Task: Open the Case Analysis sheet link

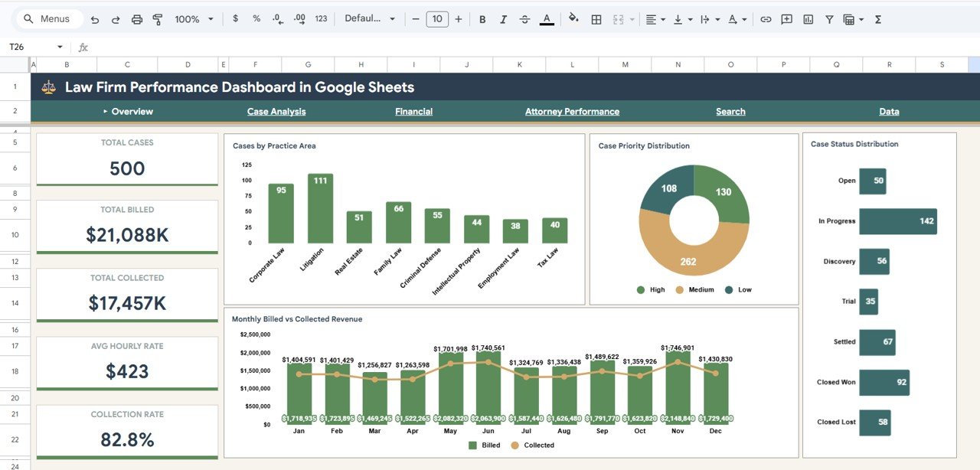Action: pyautogui.click(x=276, y=111)
